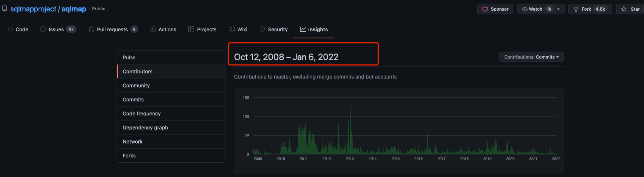The image size is (644, 177).
Task: Open the sqlmap repository link
Action: pyautogui.click(x=74, y=9)
